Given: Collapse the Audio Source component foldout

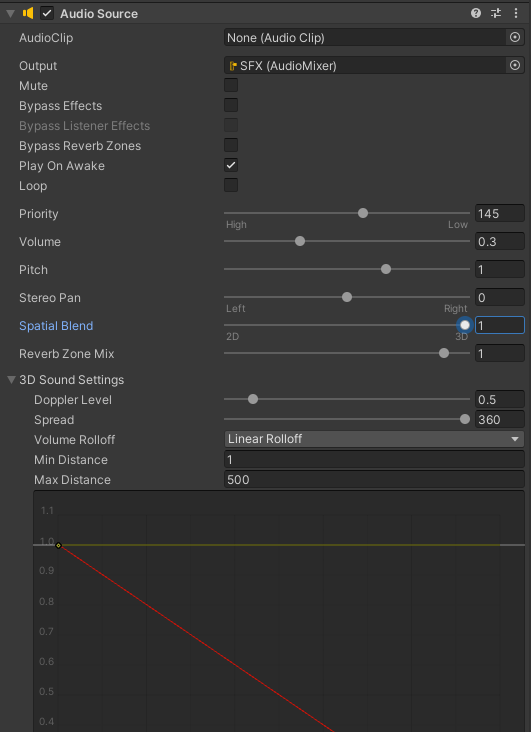Looking at the screenshot, I should click(10, 14).
